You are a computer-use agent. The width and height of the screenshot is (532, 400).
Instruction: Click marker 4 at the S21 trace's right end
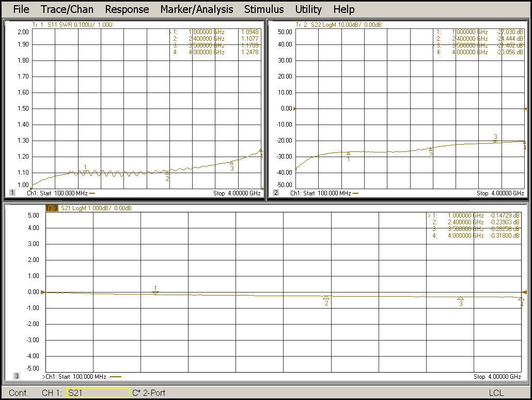point(521,299)
